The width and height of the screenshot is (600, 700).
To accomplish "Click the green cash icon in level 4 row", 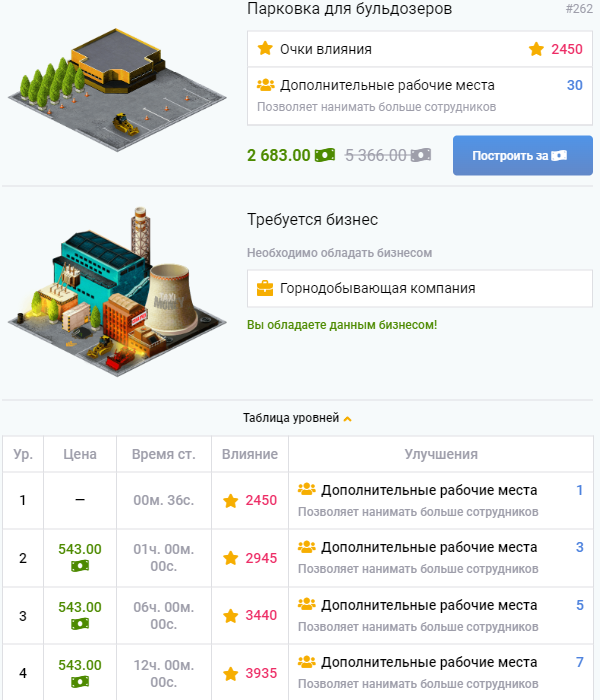I will (x=80, y=681).
